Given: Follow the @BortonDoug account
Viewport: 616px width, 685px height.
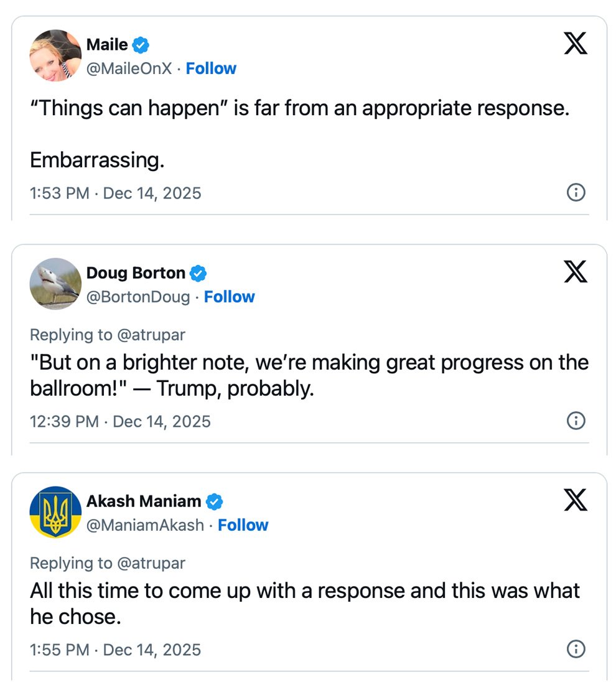Looking at the screenshot, I should (230, 297).
